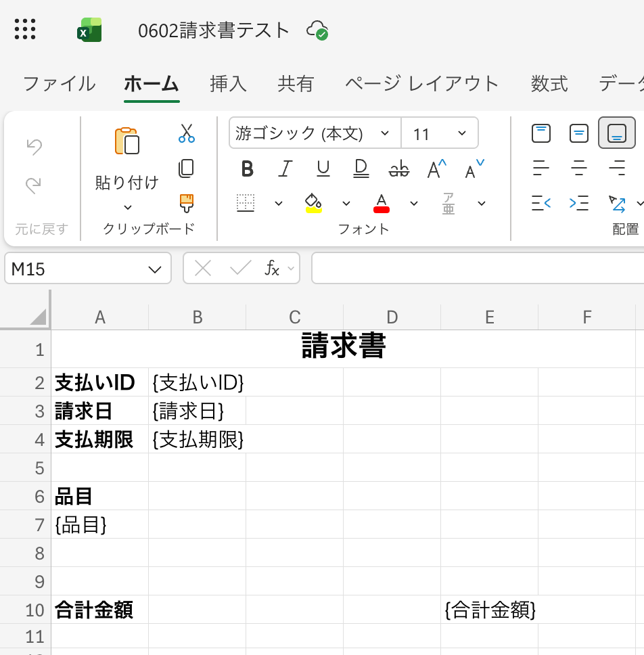This screenshot has width=644, height=655.
Task: Toggle double underline formatting
Action: pyautogui.click(x=361, y=168)
